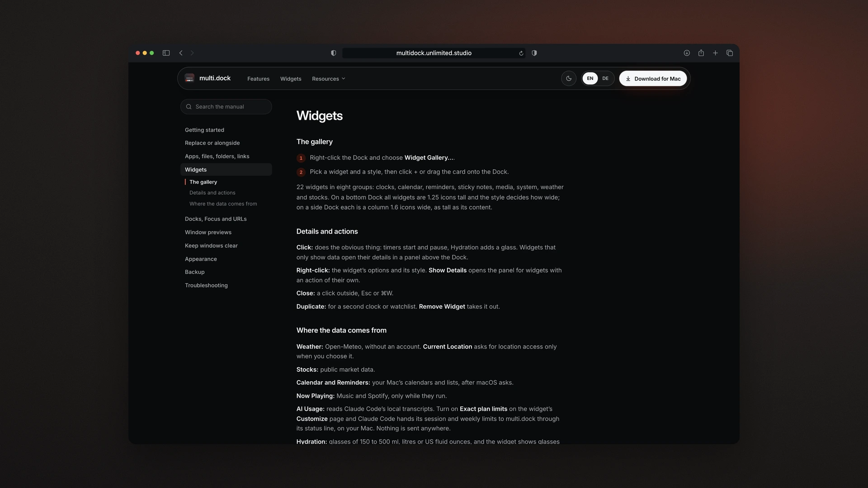Open Apps, files, folders, links section
Screen dimensions: 868x488
[217, 156]
